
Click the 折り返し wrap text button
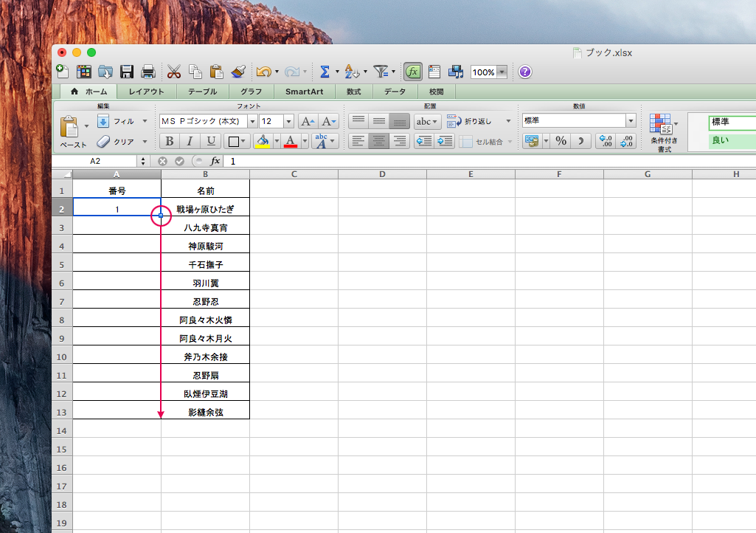tap(469, 121)
